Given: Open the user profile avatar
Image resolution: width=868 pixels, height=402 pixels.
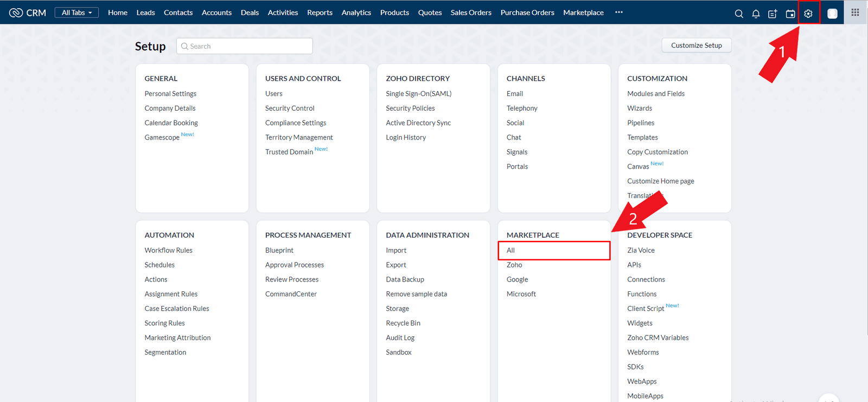Looking at the screenshot, I should 832,14.
